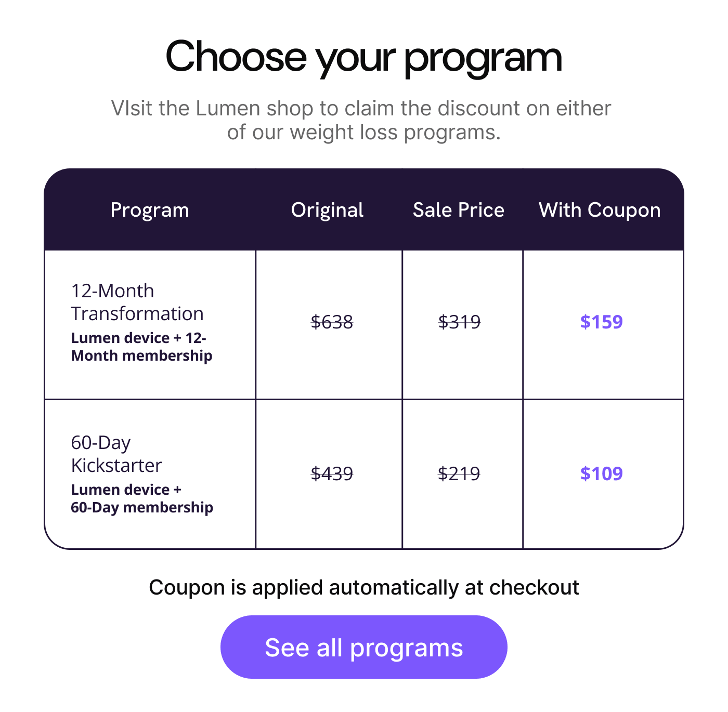Click Lumen device + 60-Day membership description
728x712 pixels.
tap(142, 498)
